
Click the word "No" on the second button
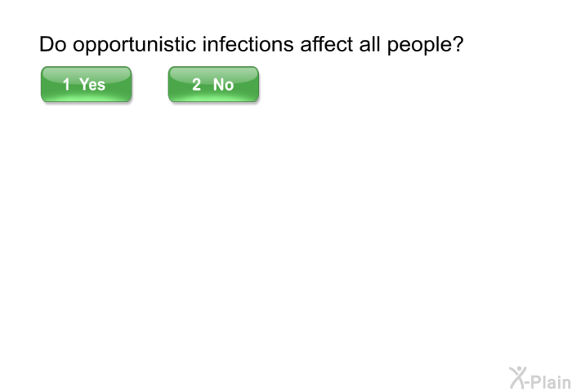223,85
